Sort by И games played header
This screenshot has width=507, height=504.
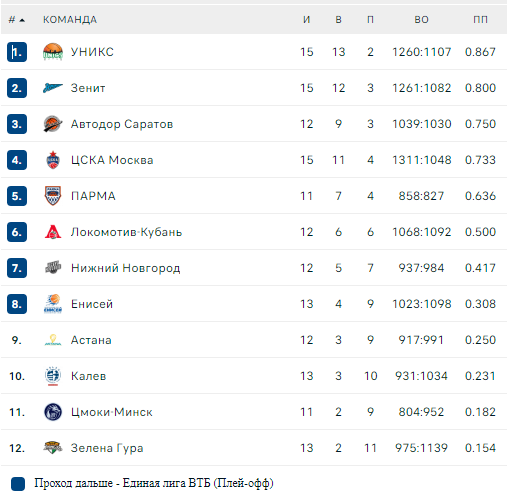pyautogui.click(x=307, y=20)
